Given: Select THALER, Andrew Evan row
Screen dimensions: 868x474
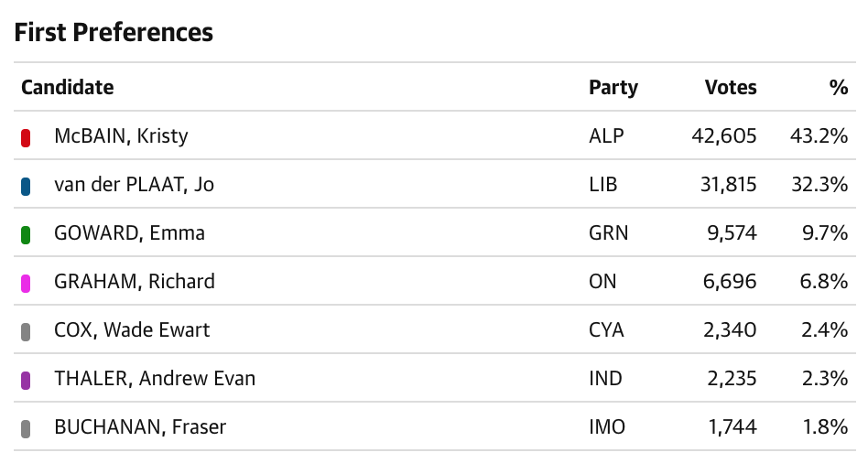Looking at the screenshot, I should pos(435,378).
